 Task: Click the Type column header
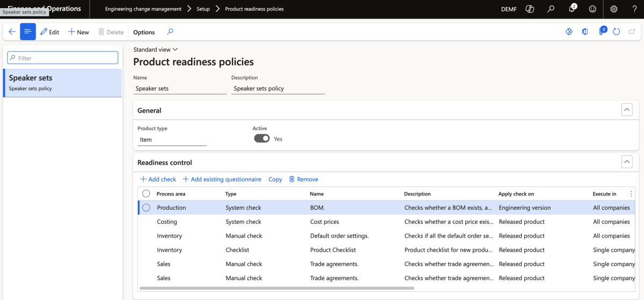coord(231,194)
